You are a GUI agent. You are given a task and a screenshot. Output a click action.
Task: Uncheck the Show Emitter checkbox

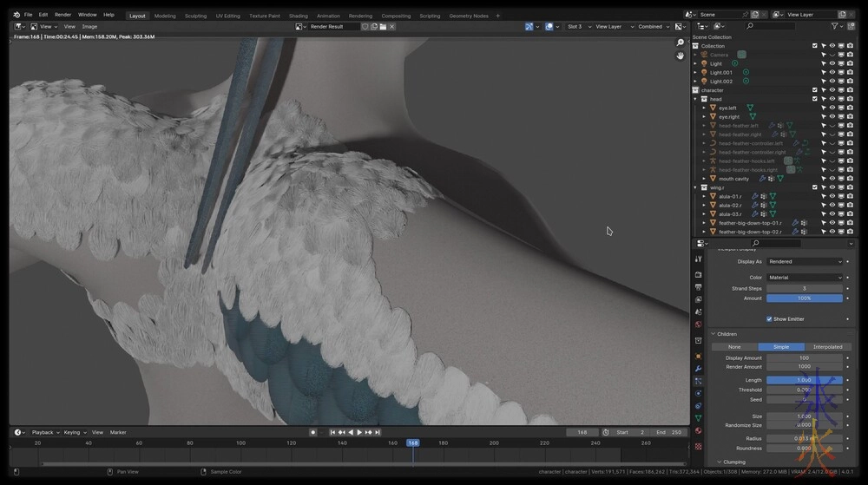tap(769, 318)
